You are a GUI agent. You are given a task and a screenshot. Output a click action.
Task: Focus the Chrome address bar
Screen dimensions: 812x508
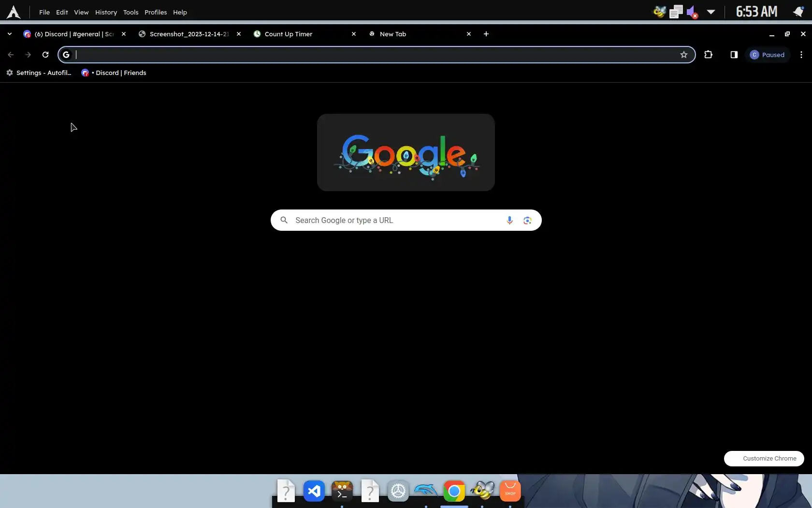[377, 55]
